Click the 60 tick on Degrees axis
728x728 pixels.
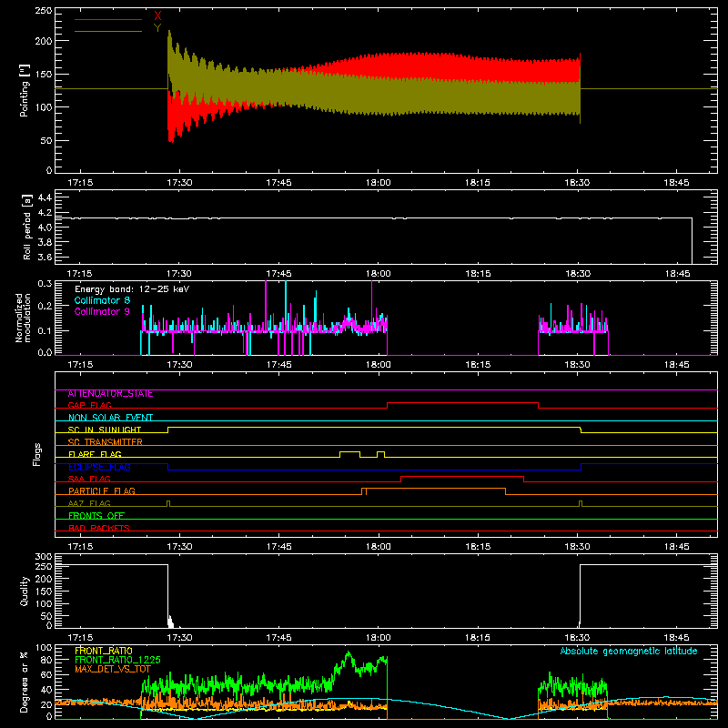coord(46,674)
